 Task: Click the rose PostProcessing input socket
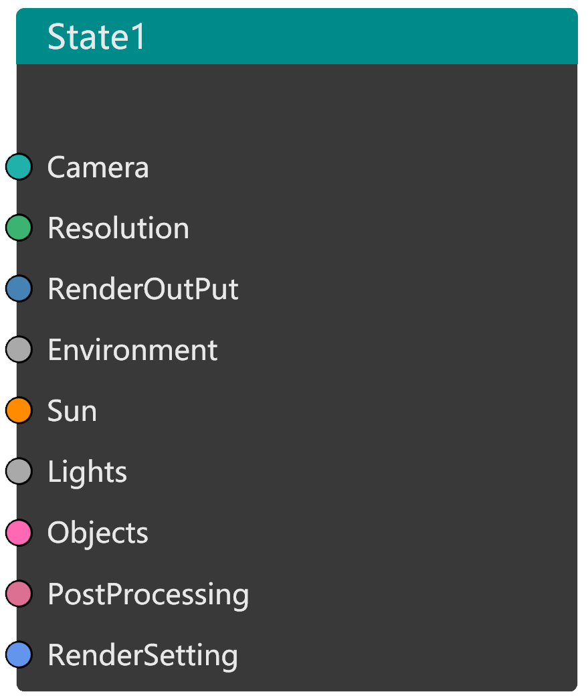pos(19,593)
